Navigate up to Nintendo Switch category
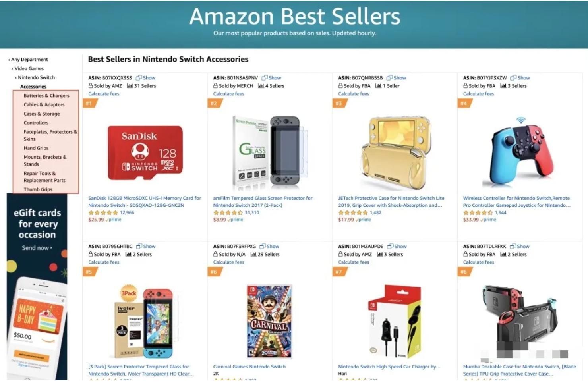This screenshot has width=588, height=382. pos(36,78)
